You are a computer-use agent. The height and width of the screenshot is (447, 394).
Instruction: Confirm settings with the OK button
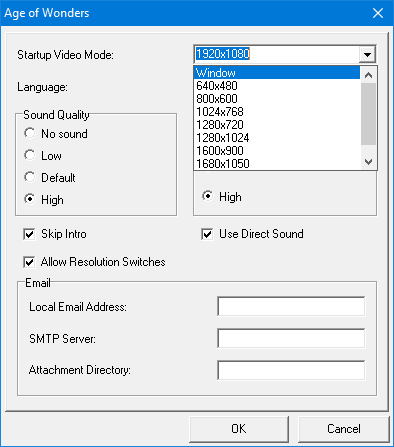[239, 429]
